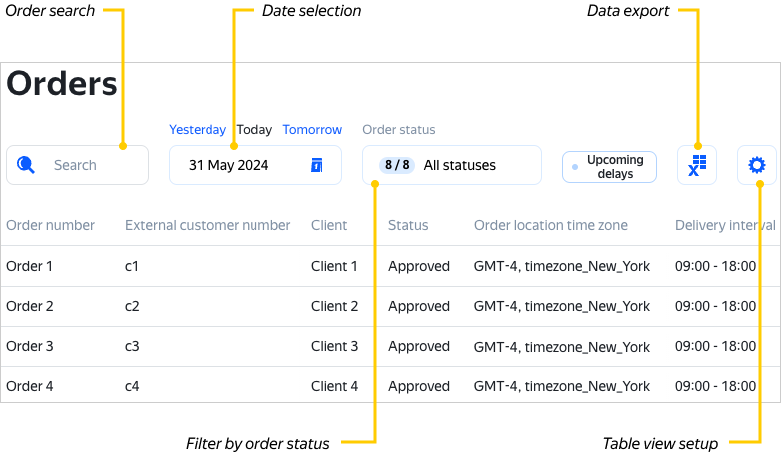The height and width of the screenshot is (453, 781).
Task: Click the Tomorrow link
Action: (312, 130)
